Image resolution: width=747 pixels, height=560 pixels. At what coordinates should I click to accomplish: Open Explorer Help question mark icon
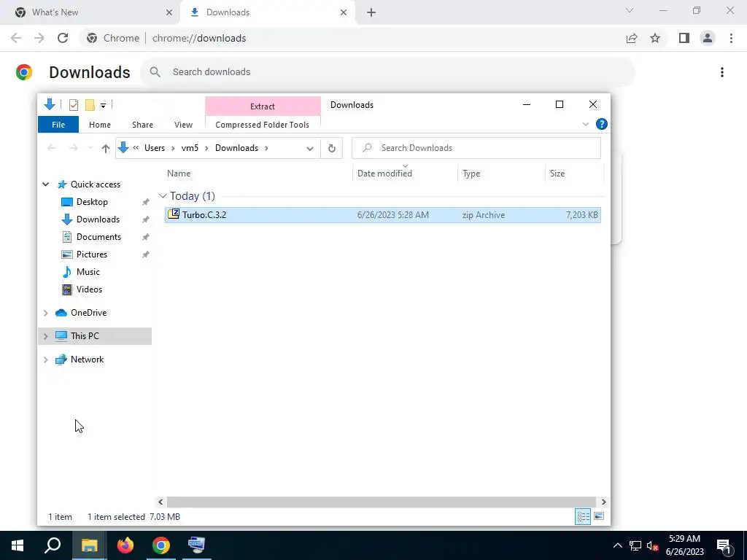coord(601,124)
